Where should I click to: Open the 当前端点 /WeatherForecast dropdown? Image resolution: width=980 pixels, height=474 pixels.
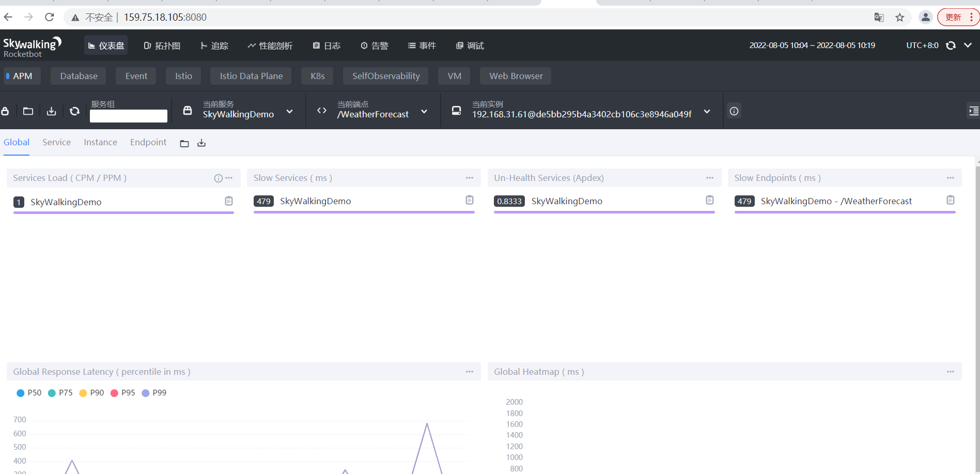point(373,111)
